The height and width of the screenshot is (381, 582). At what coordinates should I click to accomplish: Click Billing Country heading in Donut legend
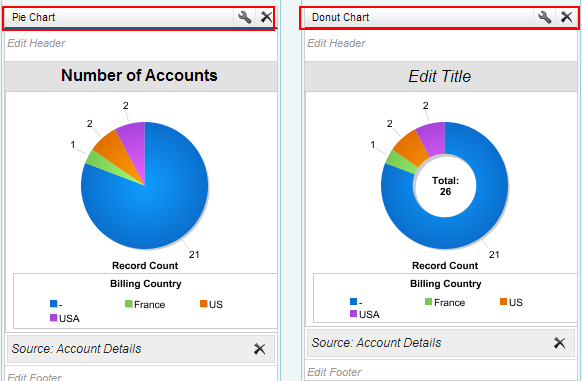click(x=445, y=284)
